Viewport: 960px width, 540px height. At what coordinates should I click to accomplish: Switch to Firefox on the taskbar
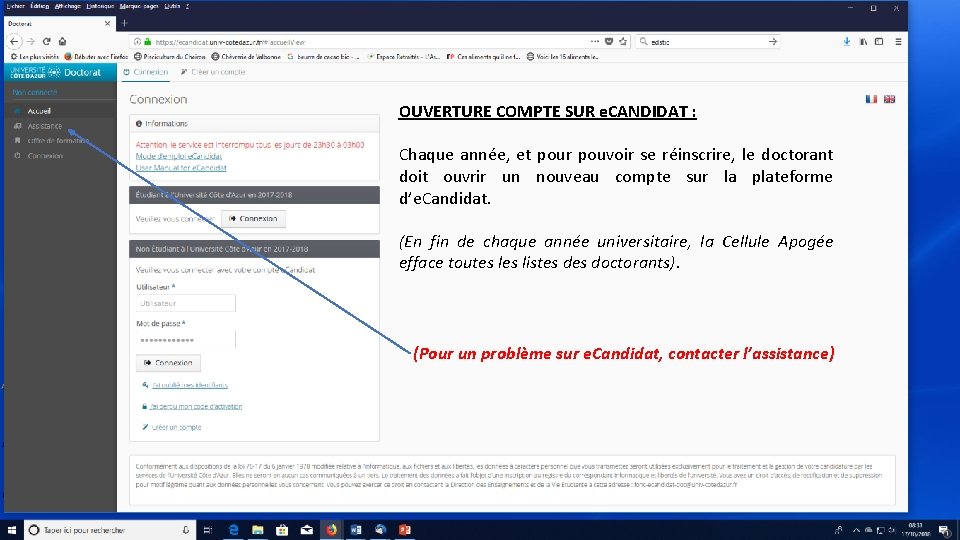click(331, 530)
